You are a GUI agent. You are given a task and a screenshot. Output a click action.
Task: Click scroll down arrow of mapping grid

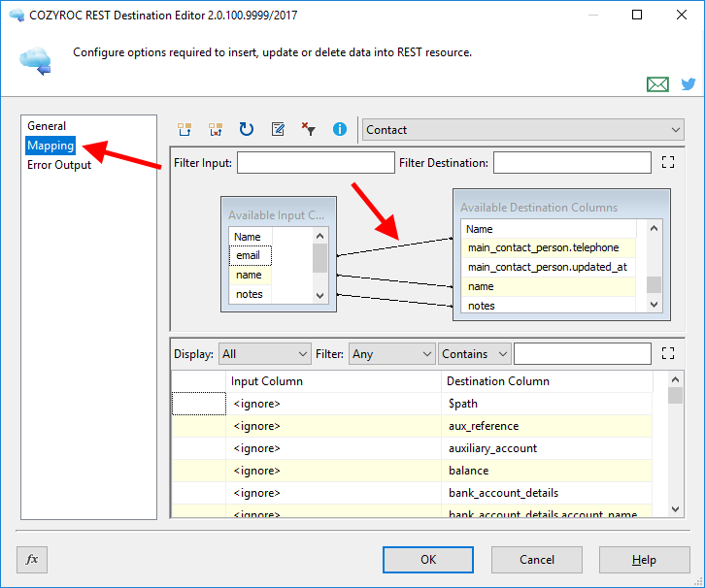pyautogui.click(x=675, y=509)
